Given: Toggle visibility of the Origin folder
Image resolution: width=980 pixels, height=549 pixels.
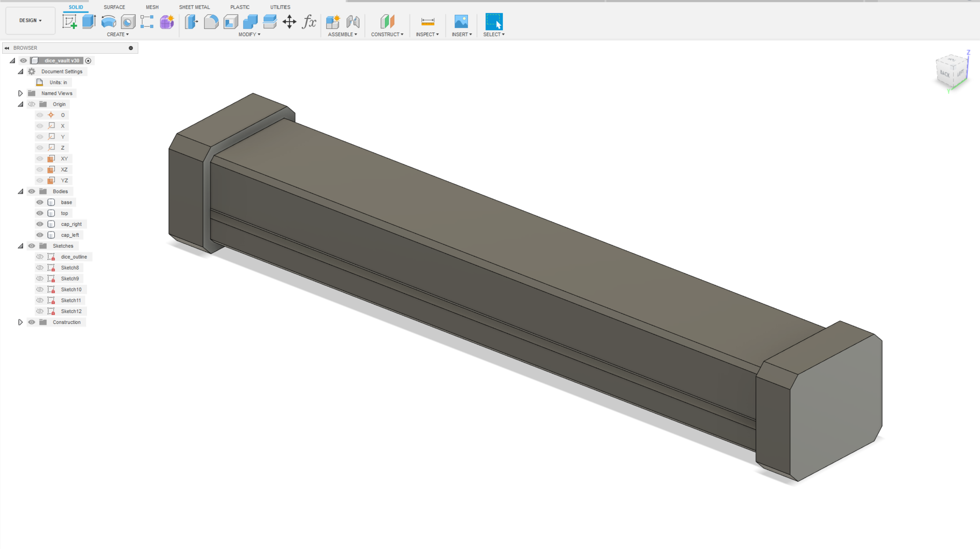Looking at the screenshot, I should (31, 104).
